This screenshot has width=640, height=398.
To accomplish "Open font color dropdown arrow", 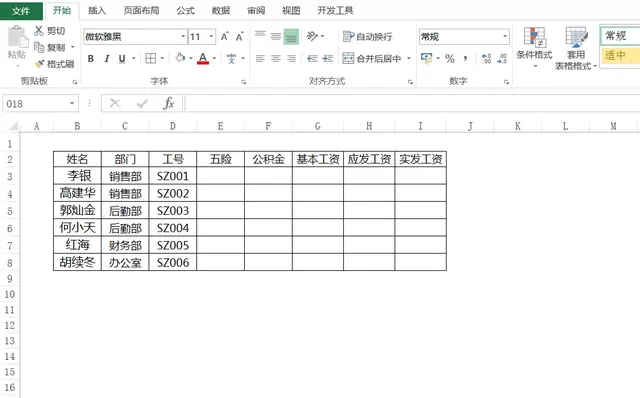I will pyautogui.click(x=214, y=58).
